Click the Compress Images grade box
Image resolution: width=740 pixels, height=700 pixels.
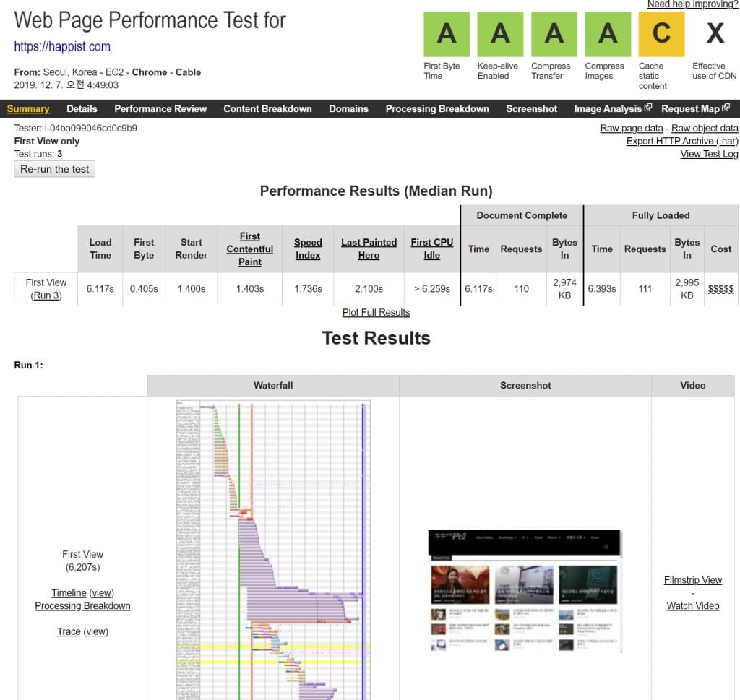click(x=608, y=34)
